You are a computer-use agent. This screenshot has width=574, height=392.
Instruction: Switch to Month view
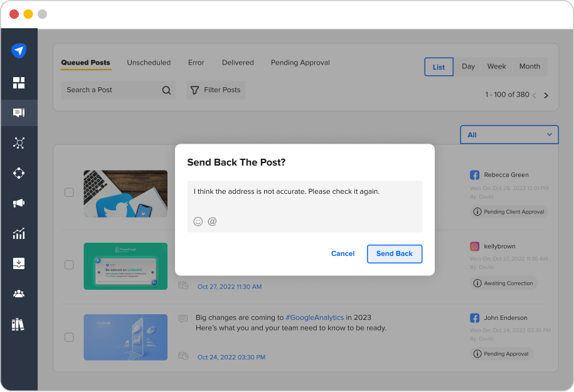pyautogui.click(x=529, y=66)
